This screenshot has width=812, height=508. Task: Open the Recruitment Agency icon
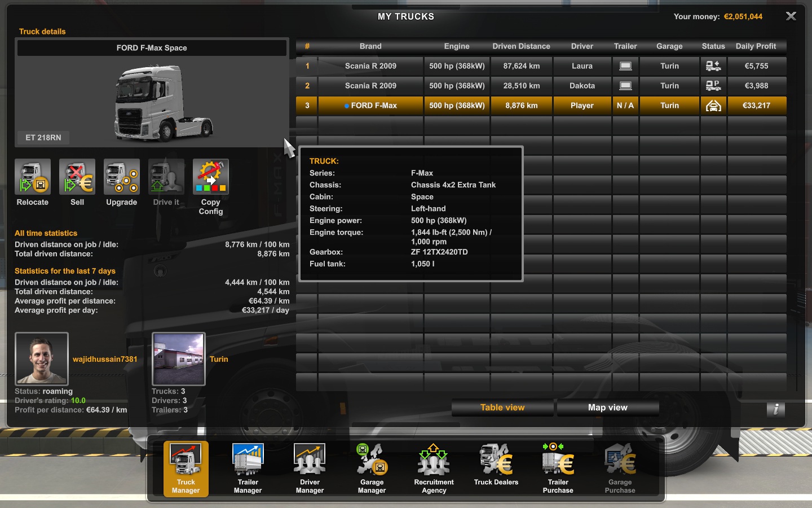[x=434, y=468]
